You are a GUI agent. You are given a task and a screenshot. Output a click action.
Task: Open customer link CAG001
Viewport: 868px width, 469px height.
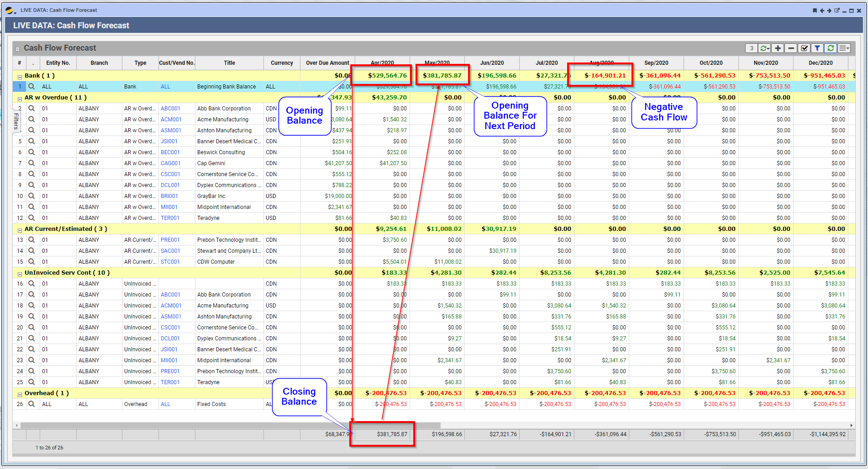(x=170, y=163)
